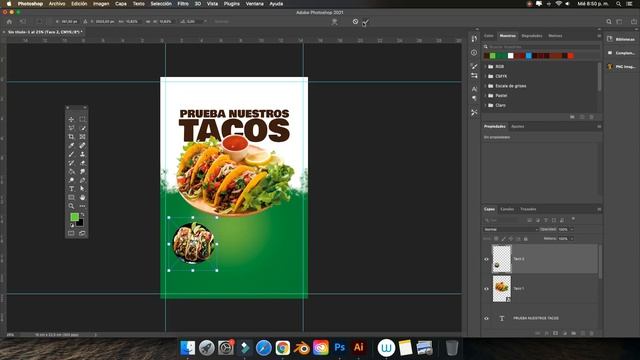The height and width of the screenshot is (360, 640).
Task: Select the Lasso tool
Action: pos(71,128)
